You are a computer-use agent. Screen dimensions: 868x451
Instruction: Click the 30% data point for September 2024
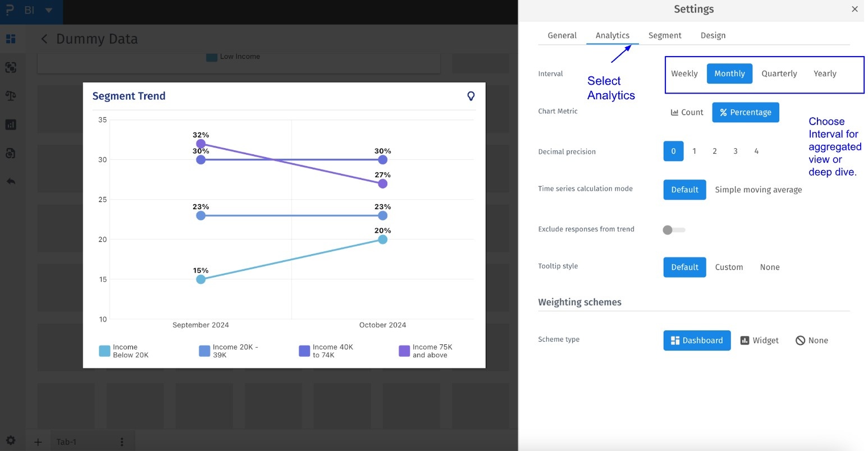click(x=201, y=160)
